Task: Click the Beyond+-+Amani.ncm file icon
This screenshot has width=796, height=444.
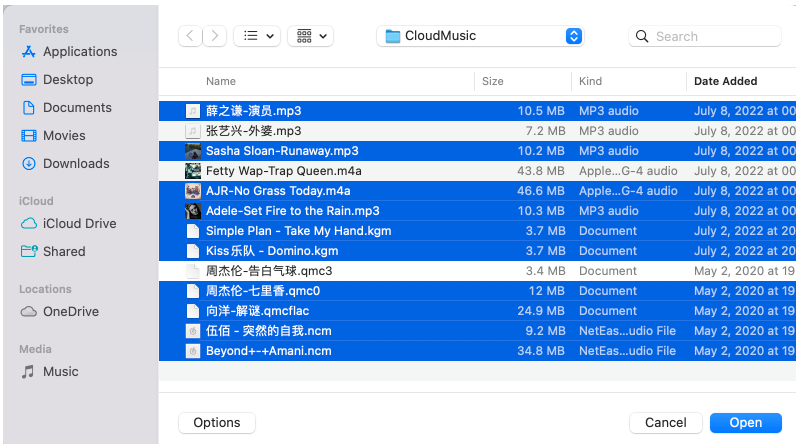Action: pos(193,351)
